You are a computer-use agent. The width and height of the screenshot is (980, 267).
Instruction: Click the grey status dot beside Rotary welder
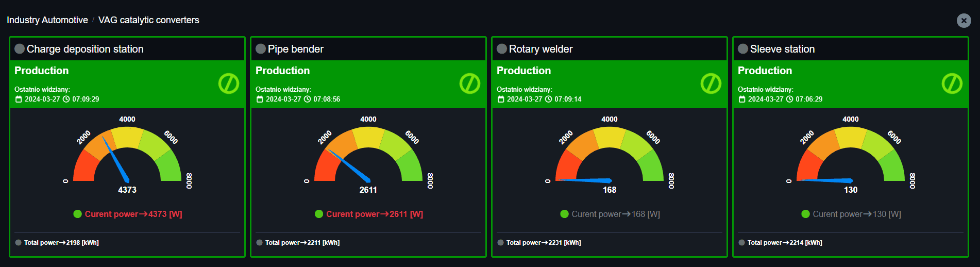(502, 49)
